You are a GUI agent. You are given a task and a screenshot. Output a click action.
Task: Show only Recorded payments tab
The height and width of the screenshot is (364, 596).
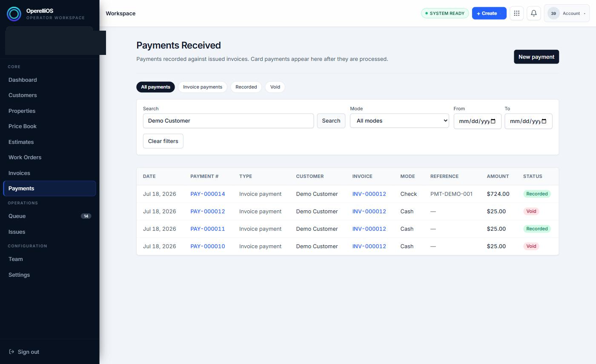coord(246,87)
